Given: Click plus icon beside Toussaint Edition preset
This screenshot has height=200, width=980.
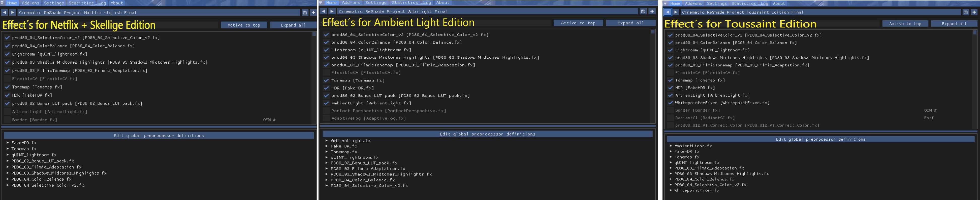Looking at the screenshot, I should 974,12.
